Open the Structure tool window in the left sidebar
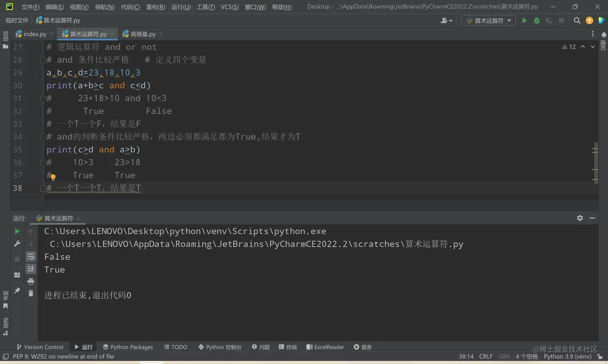Screen dimensions: 608x364 [x=5, y=327]
